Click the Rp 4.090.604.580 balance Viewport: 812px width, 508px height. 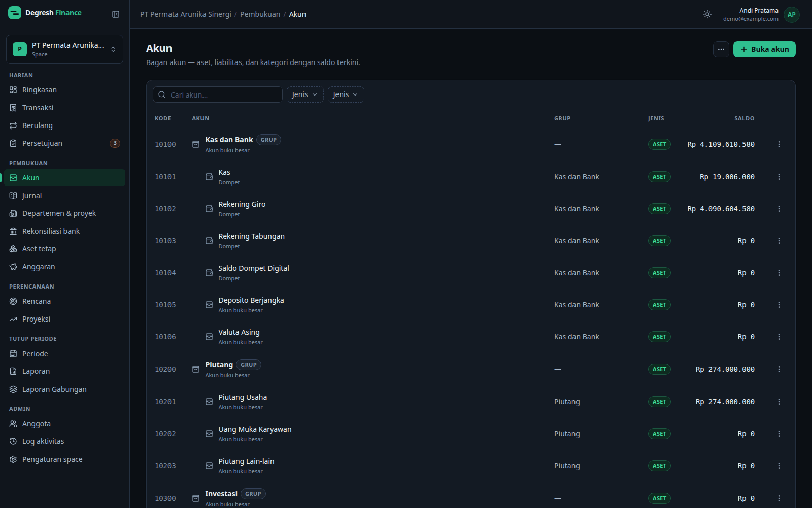tap(721, 209)
